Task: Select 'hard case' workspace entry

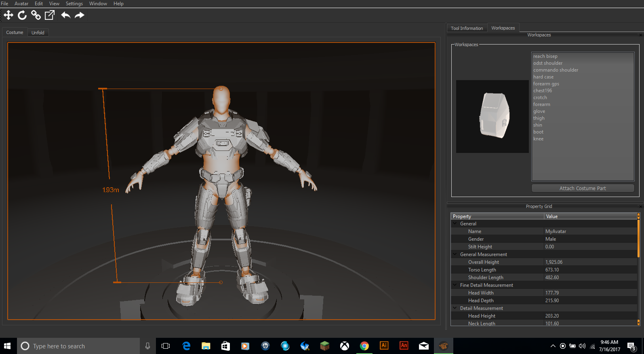Action: [543, 77]
